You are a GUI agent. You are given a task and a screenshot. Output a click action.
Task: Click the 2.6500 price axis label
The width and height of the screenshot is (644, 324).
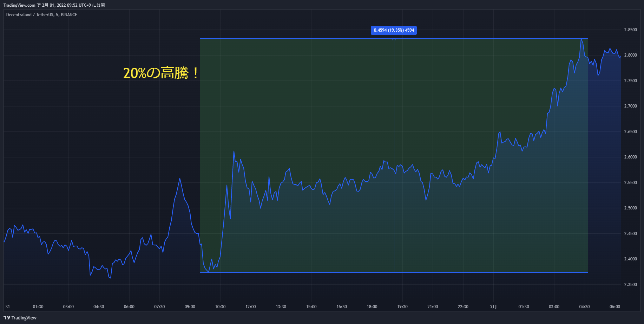tap(630, 132)
